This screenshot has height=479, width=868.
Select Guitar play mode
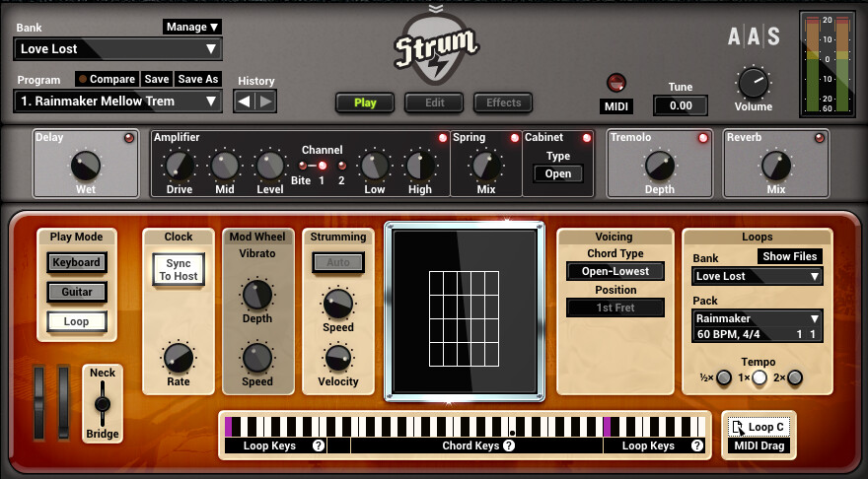76,292
